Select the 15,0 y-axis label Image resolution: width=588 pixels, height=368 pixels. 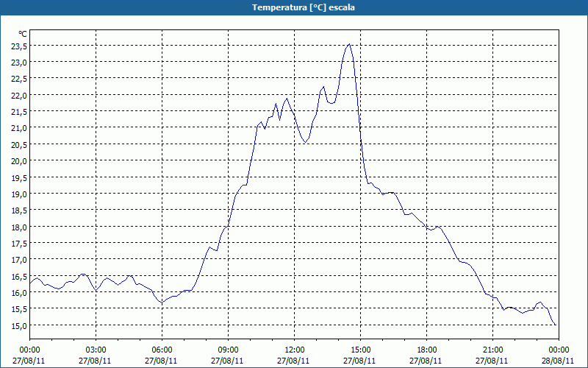pos(18,326)
